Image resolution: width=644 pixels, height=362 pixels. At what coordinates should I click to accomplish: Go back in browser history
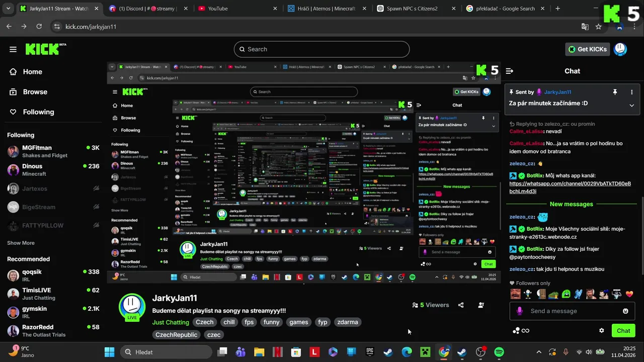(9, 27)
